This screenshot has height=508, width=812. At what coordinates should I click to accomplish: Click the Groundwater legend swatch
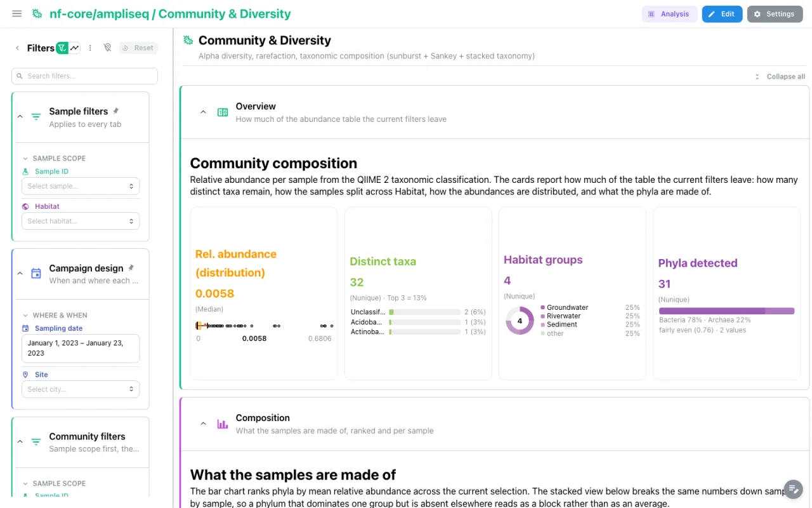tap(543, 307)
